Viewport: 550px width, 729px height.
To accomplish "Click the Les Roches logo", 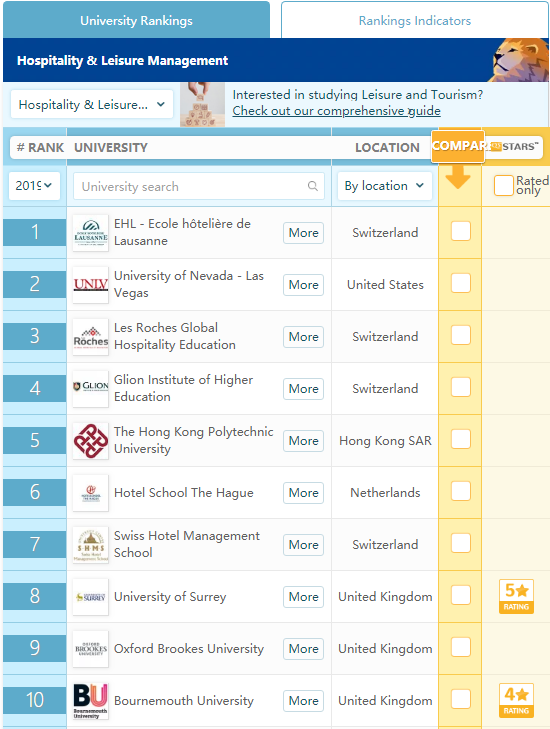I will pyautogui.click(x=91, y=337).
